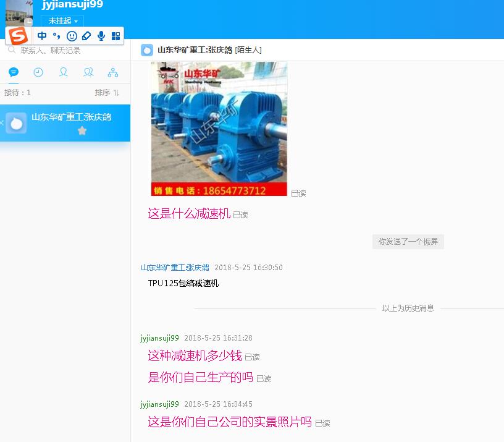Open chat history via the clock icon
Image resolution: width=504 pixels, height=442 pixels.
pos(38,72)
